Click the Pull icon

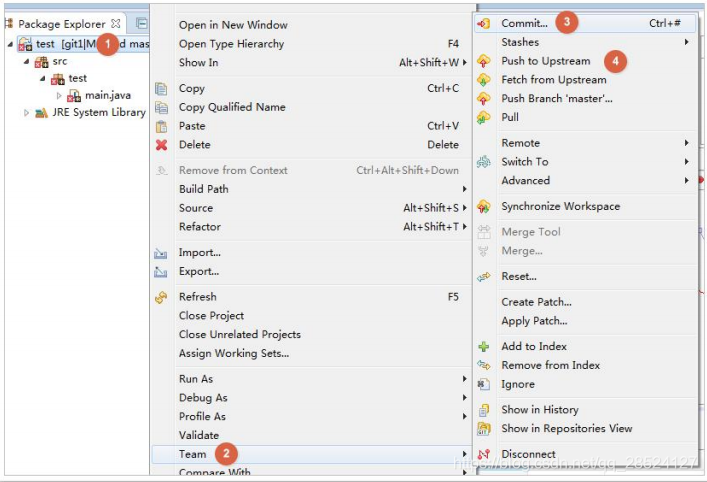coord(483,117)
